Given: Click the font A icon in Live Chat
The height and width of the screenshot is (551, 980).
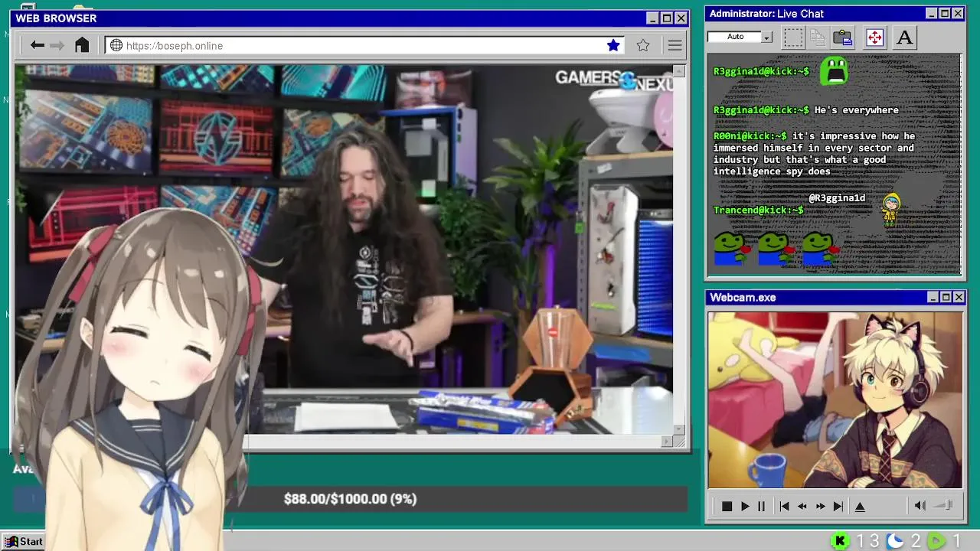Looking at the screenshot, I should (904, 37).
